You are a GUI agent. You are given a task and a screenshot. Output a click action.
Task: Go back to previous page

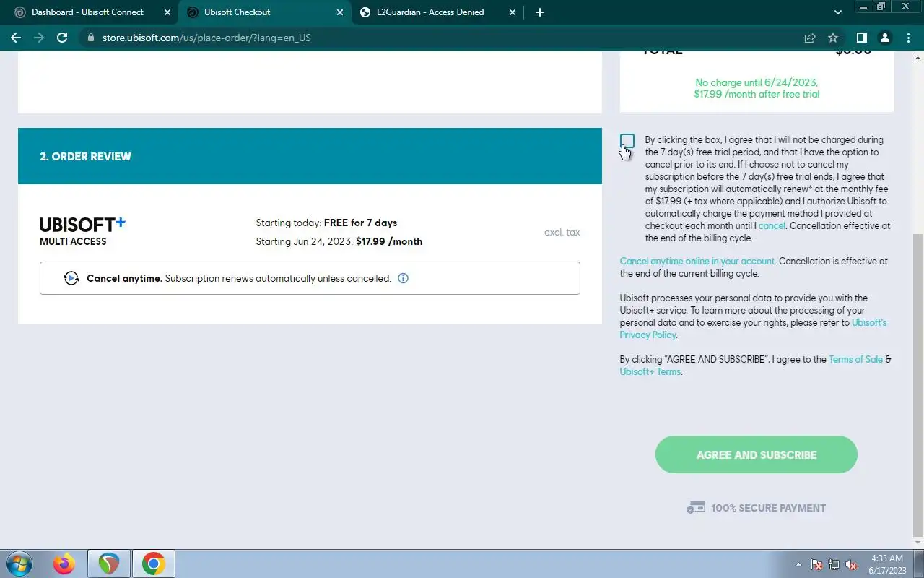click(16, 38)
